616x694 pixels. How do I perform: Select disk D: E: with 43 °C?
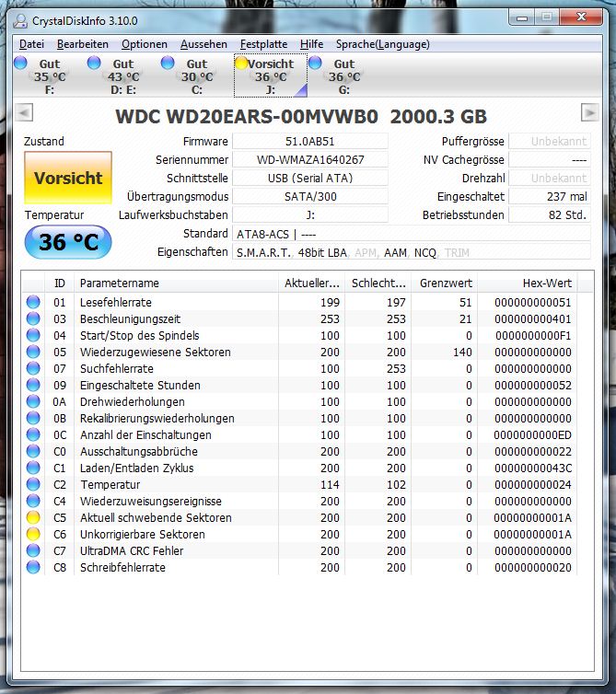point(122,76)
